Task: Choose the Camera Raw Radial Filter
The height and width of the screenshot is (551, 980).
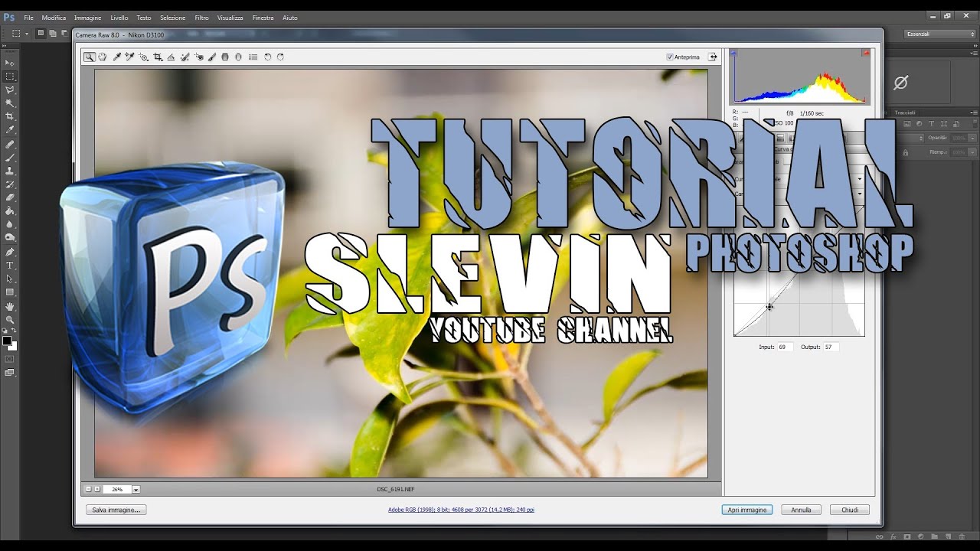Action: click(238, 57)
